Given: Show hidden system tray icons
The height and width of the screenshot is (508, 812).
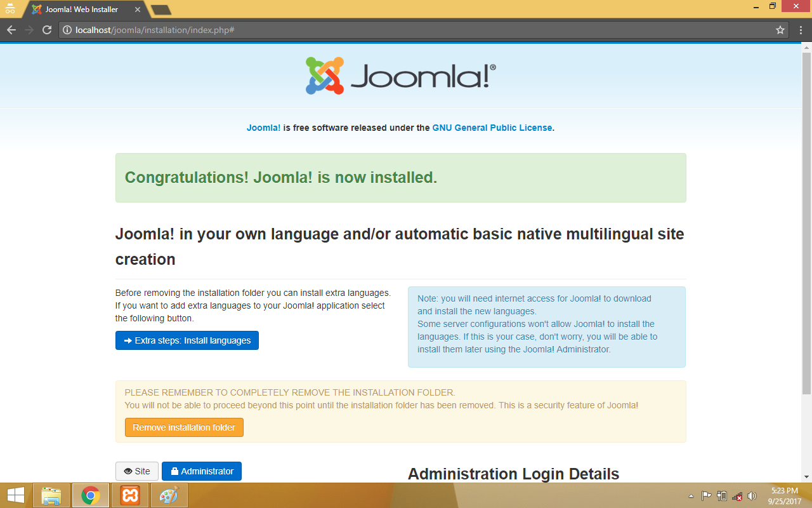Looking at the screenshot, I should pos(691,496).
